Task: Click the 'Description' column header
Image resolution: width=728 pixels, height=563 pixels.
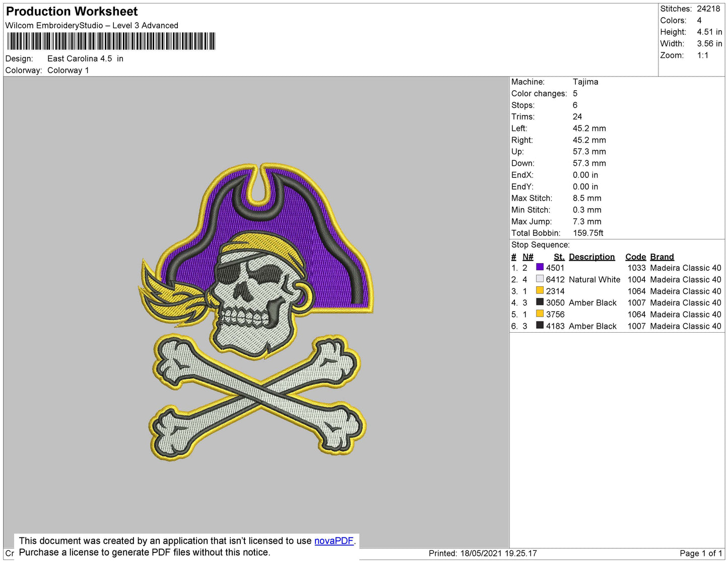Action: pos(591,257)
